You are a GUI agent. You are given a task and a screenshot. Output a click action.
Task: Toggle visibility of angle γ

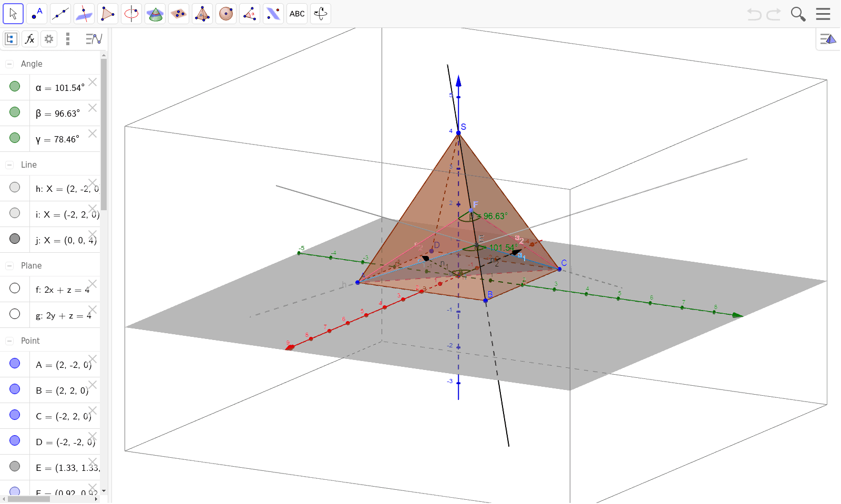(15, 138)
